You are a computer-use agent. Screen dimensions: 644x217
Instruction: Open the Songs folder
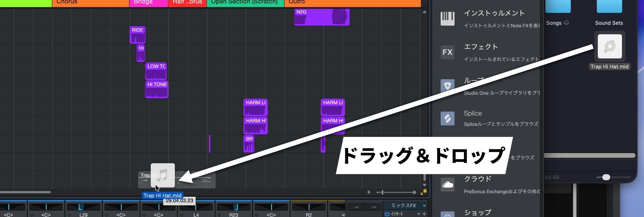[558, 6]
